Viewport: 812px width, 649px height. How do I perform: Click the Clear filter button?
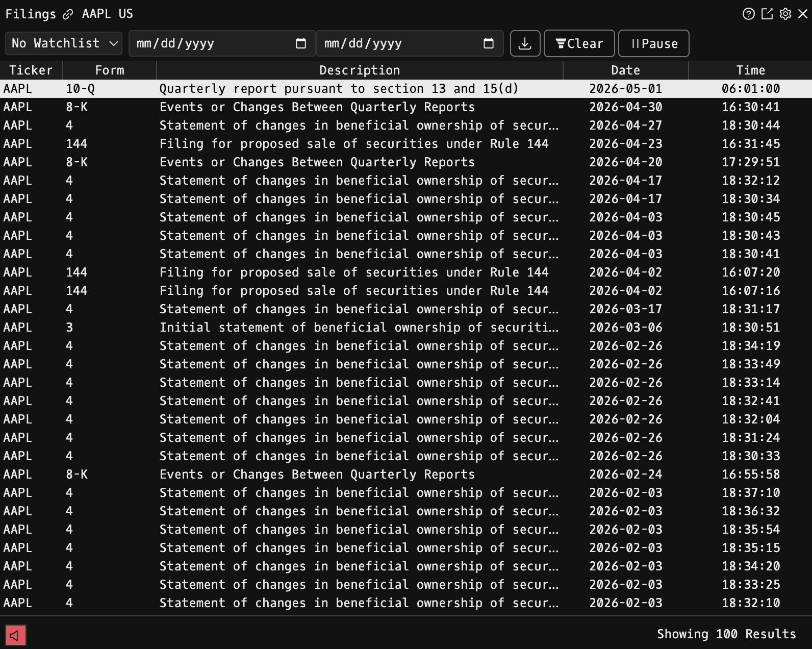(579, 43)
